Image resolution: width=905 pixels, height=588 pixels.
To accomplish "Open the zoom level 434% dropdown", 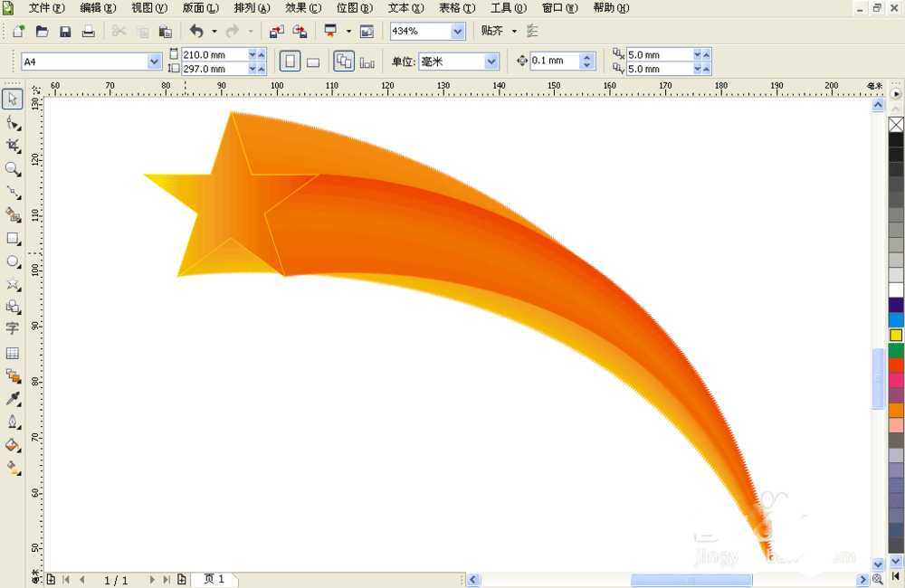I will coord(457,31).
